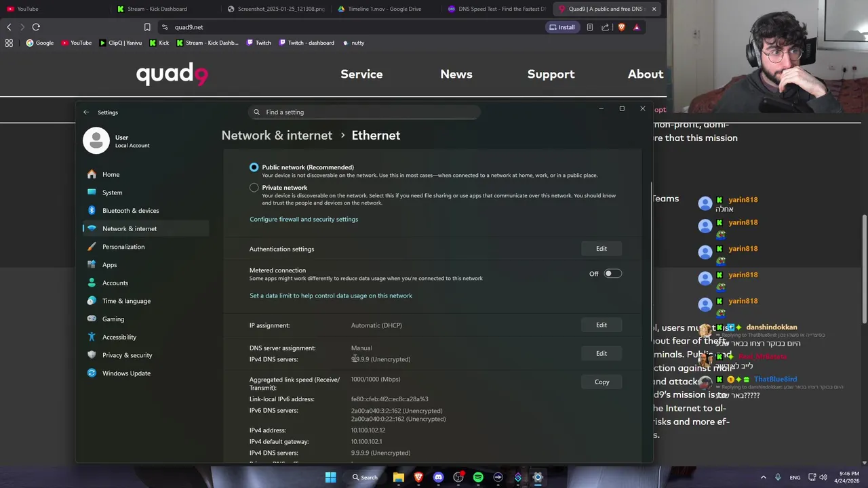Switch to Timeline 1.mov Google Drive tab
This screenshot has width=868, height=488.
pyautogui.click(x=384, y=9)
